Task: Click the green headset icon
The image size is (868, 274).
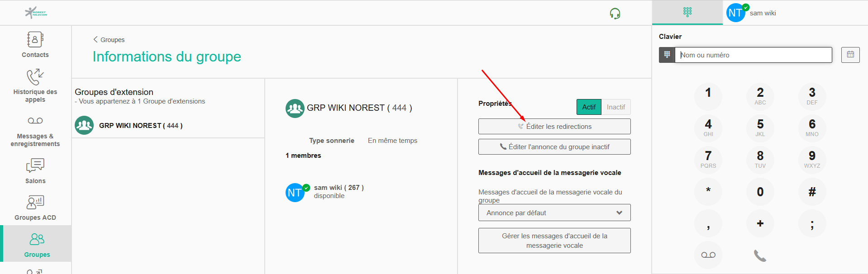Action: pyautogui.click(x=615, y=14)
